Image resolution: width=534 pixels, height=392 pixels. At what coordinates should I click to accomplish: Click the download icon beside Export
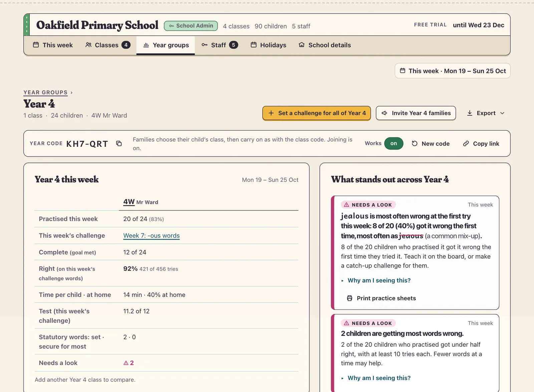[x=470, y=113]
